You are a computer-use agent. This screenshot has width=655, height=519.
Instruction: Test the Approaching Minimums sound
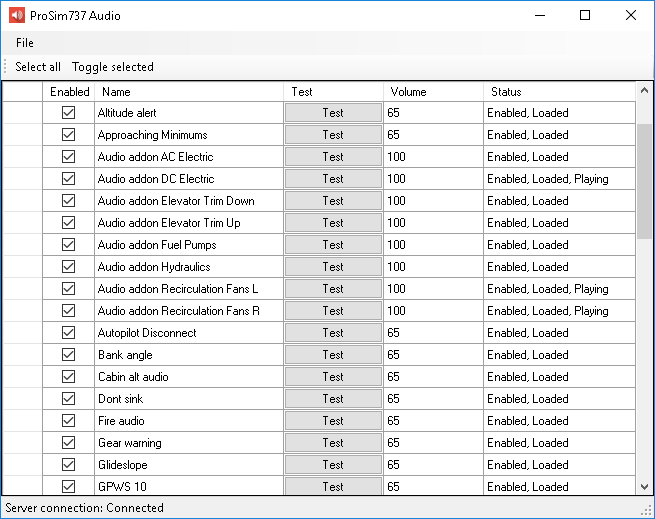point(333,135)
